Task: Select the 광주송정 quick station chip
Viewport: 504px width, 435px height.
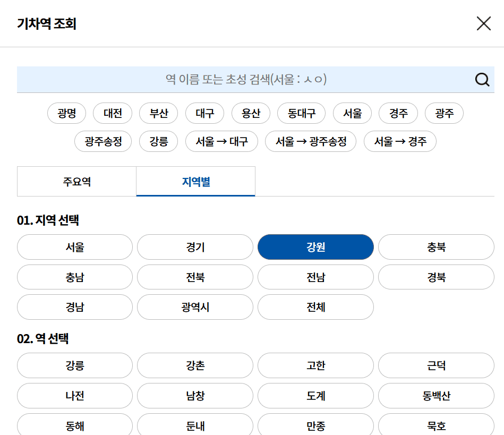Action: (x=103, y=141)
